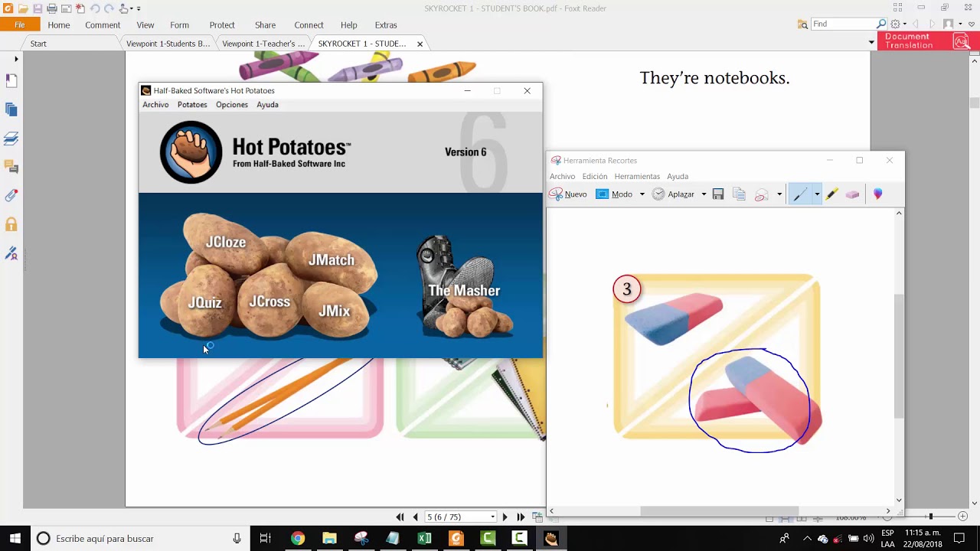Launch the JMatch potato
Image resolution: width=980 pixels, height=551 pixels.
pos(332,260)
